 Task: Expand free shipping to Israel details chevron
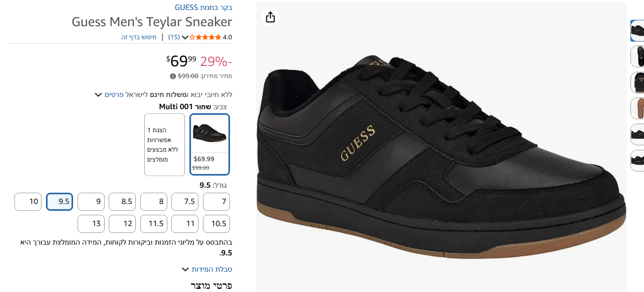click(x=98, y=95)
